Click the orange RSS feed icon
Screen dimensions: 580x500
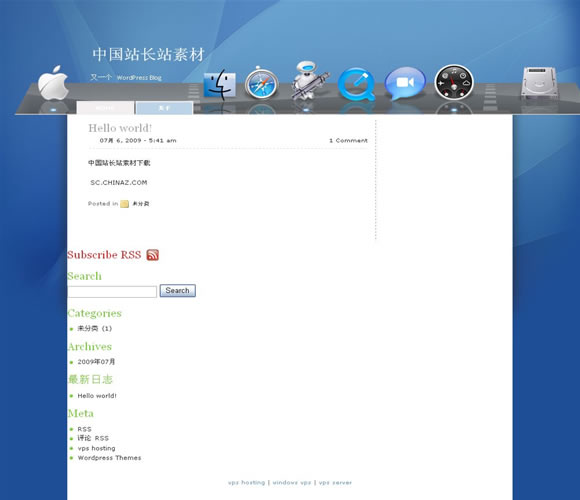pos(152,255)
